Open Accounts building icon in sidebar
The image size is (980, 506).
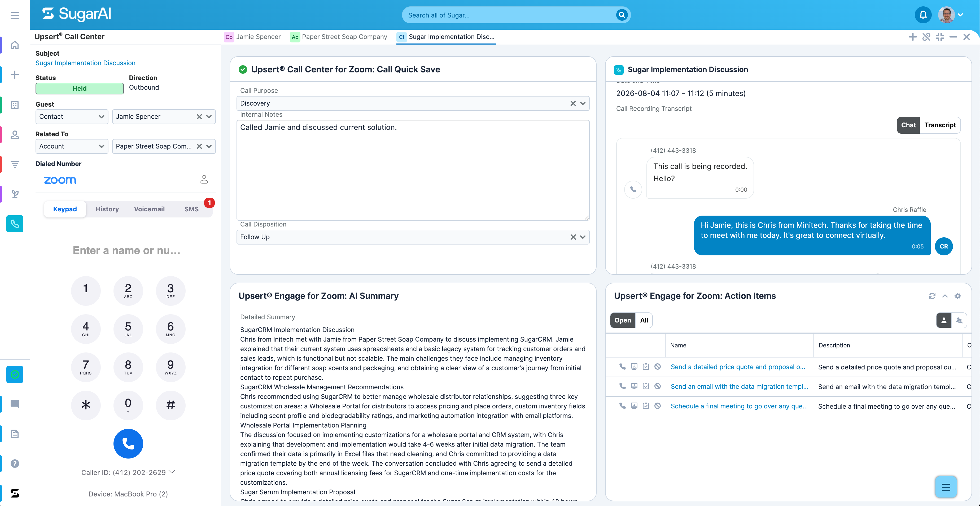[x=15, y=105]
